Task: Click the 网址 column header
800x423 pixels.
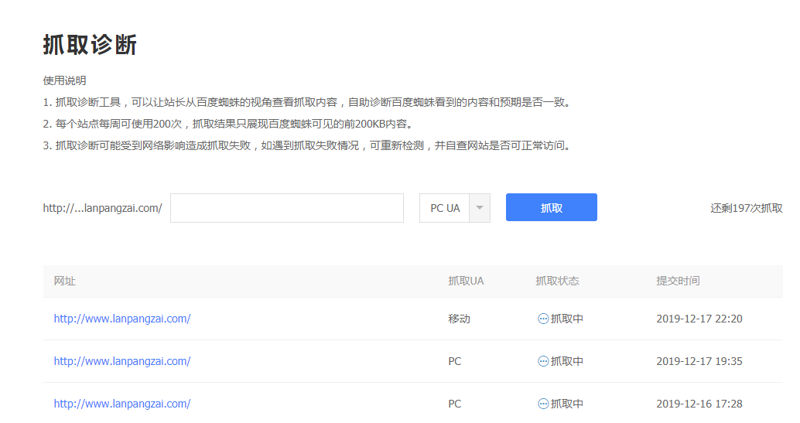Action: pos(65,281)
